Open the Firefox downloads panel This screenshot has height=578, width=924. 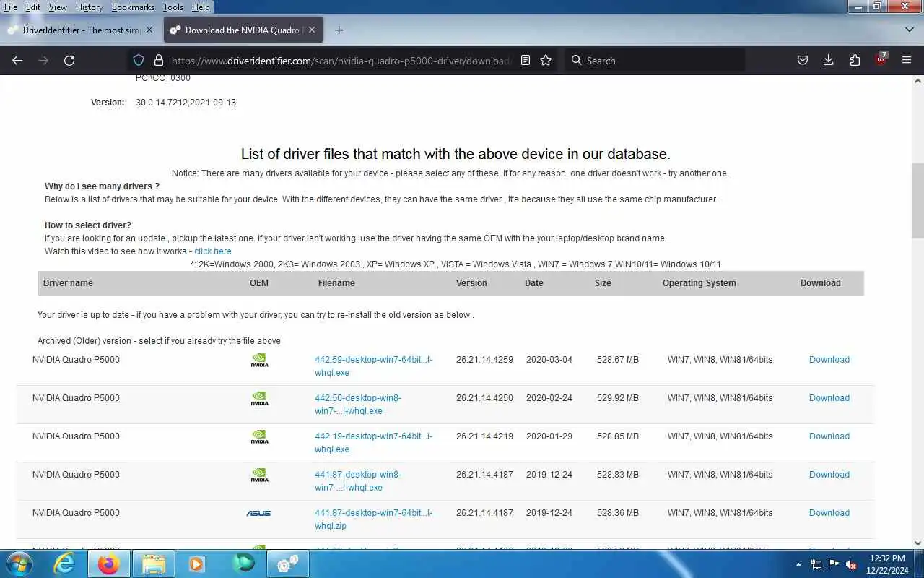click(829, 61)
